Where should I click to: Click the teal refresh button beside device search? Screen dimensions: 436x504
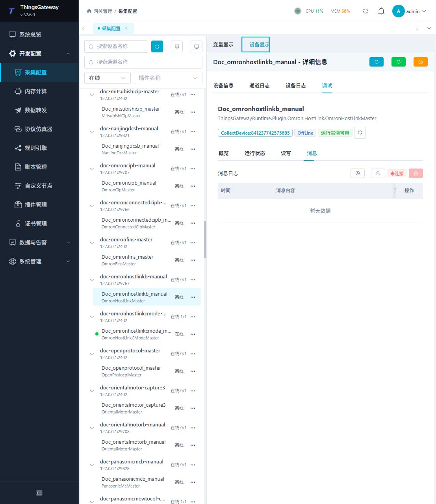(x=157, y=46)
